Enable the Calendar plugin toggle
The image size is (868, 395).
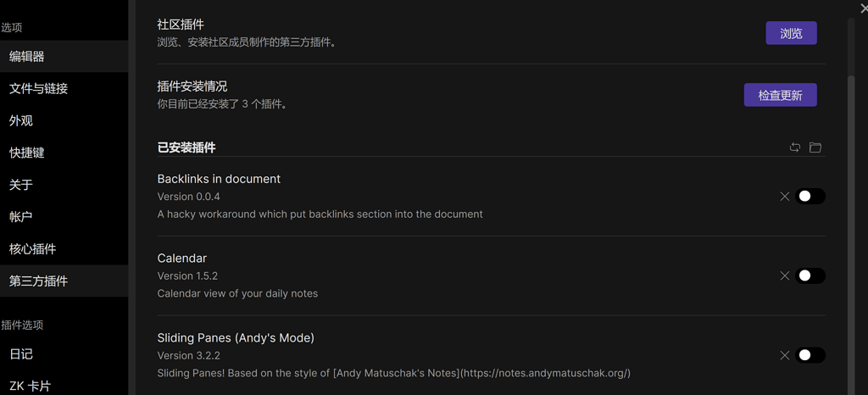[810, 275]
